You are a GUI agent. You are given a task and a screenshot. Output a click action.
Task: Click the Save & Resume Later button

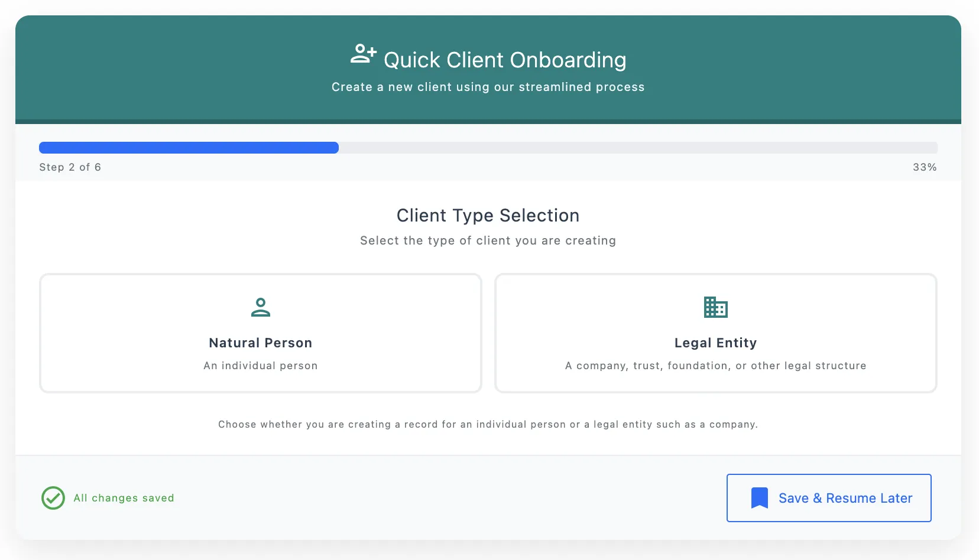[828, 498]
